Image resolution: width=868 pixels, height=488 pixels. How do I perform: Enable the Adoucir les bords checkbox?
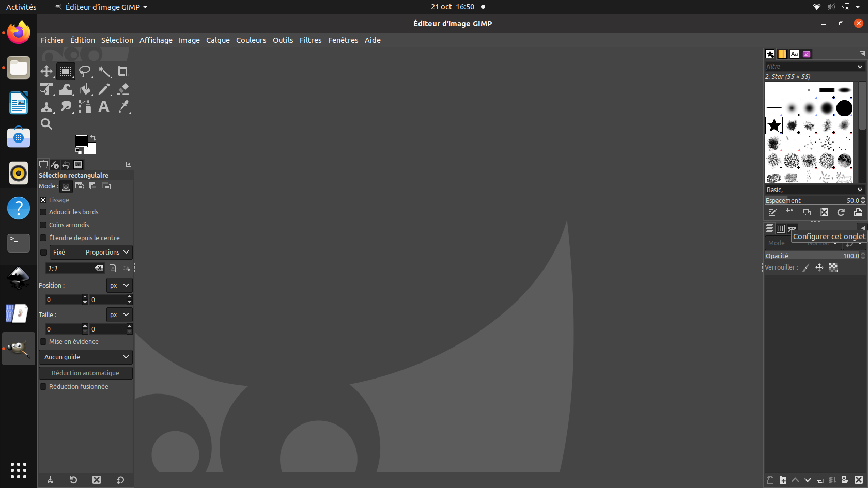(43, 212)
